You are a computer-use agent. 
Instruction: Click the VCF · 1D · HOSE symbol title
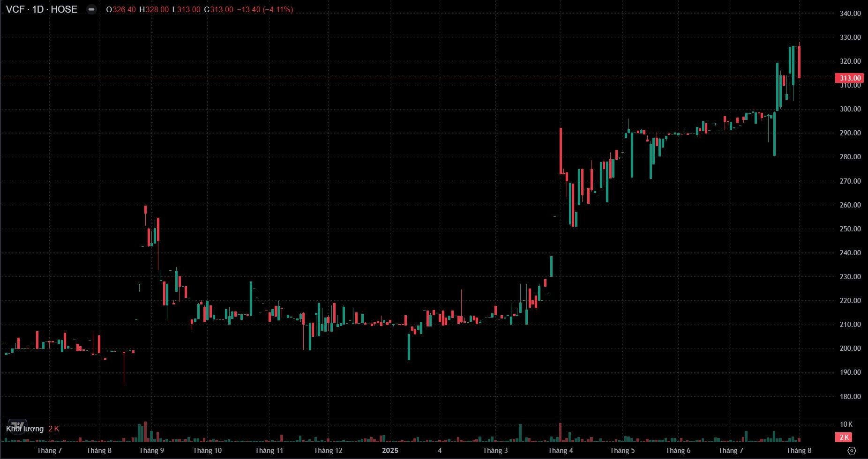point(42,9)
